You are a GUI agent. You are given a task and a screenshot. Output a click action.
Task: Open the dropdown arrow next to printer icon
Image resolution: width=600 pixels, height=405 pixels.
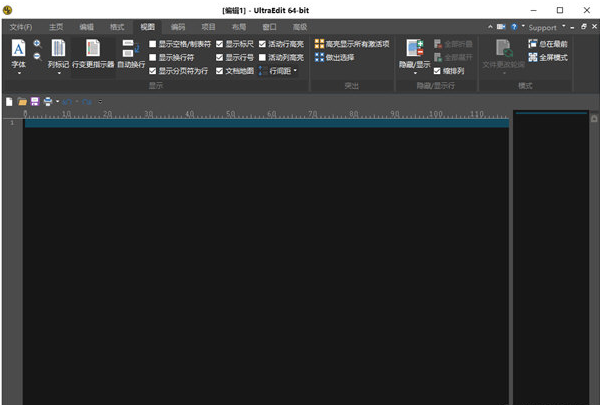coord(57,101)
